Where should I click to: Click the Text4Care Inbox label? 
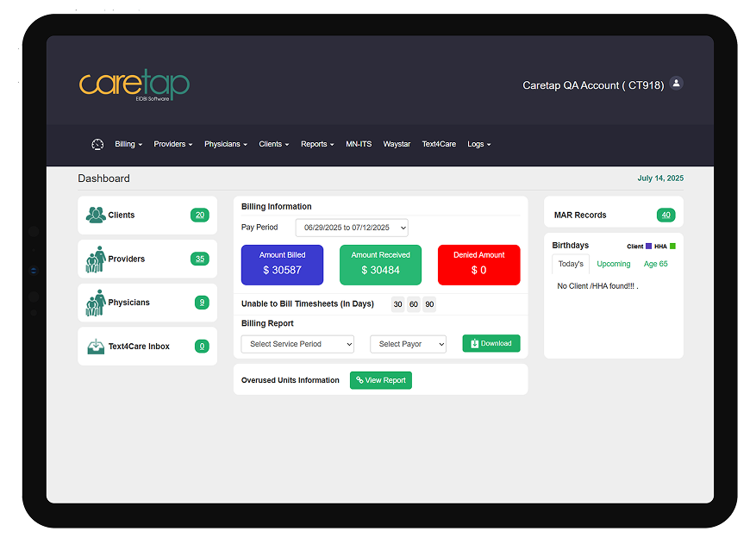pyautogui.click(x=139, y=347)
